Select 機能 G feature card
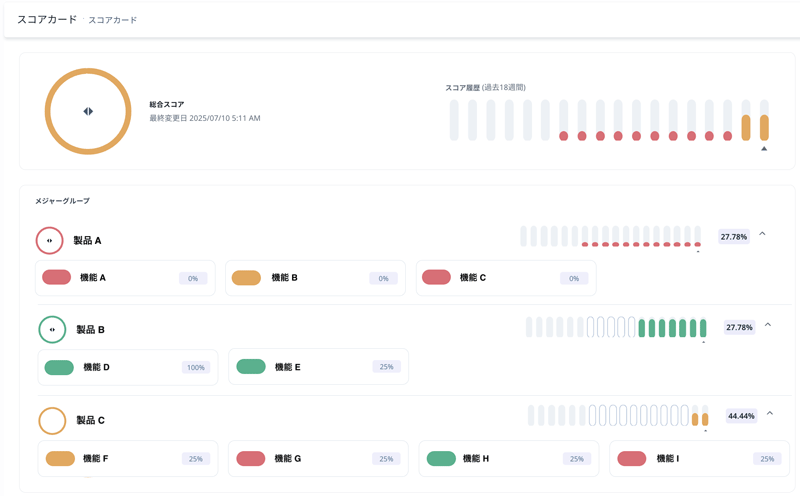The width and height of the screenshot is (800, 496). coord(318,458)
